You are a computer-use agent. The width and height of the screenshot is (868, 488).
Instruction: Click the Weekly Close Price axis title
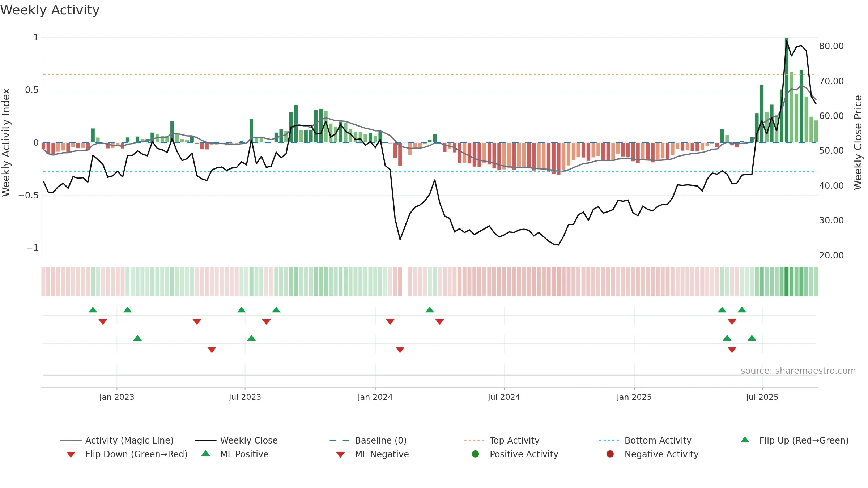pyautogui.click(x=858, y=142)
